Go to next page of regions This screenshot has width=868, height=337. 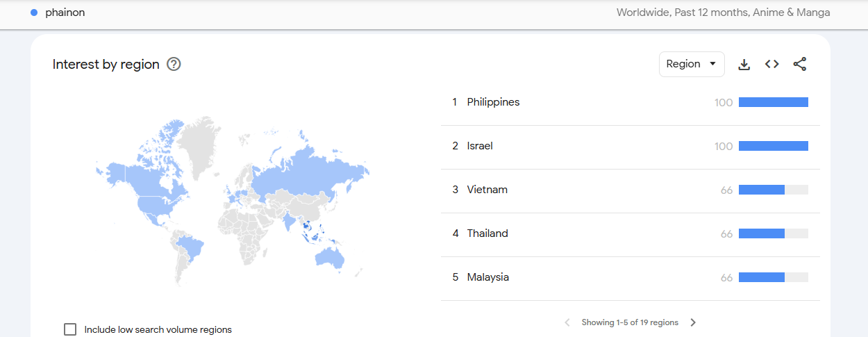(693, 322)
